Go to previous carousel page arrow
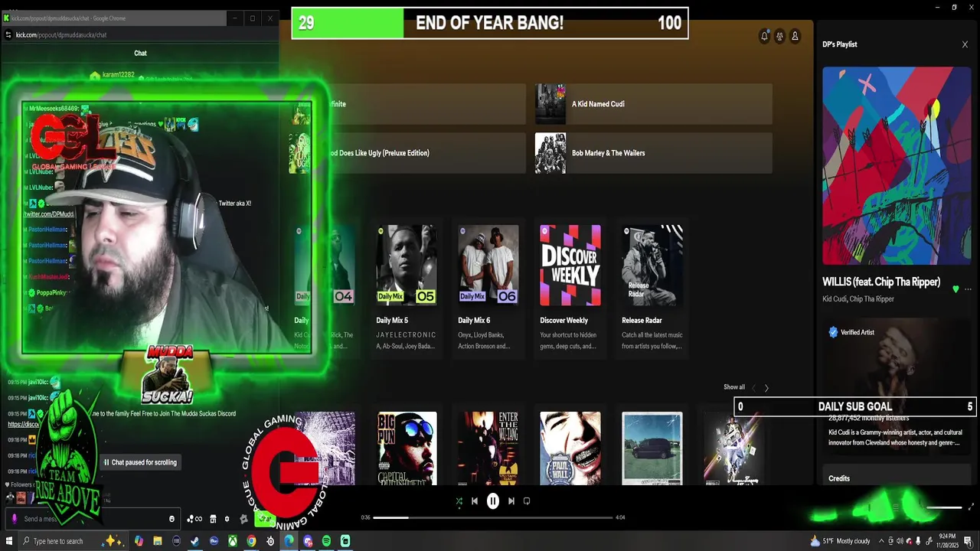The width and height of the screenshot is (980, 551). pos(753,388)
